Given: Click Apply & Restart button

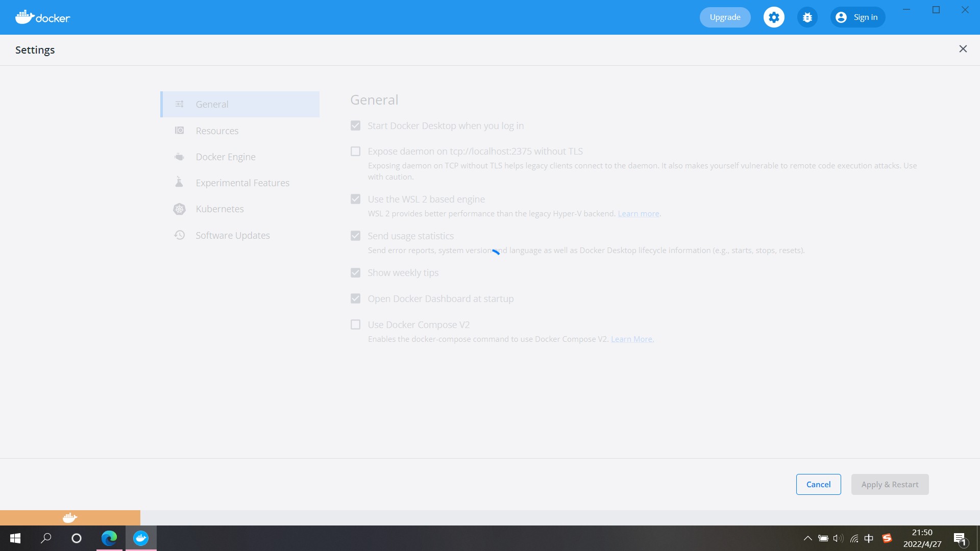Looking at the screenshot, I should (890, 484).
